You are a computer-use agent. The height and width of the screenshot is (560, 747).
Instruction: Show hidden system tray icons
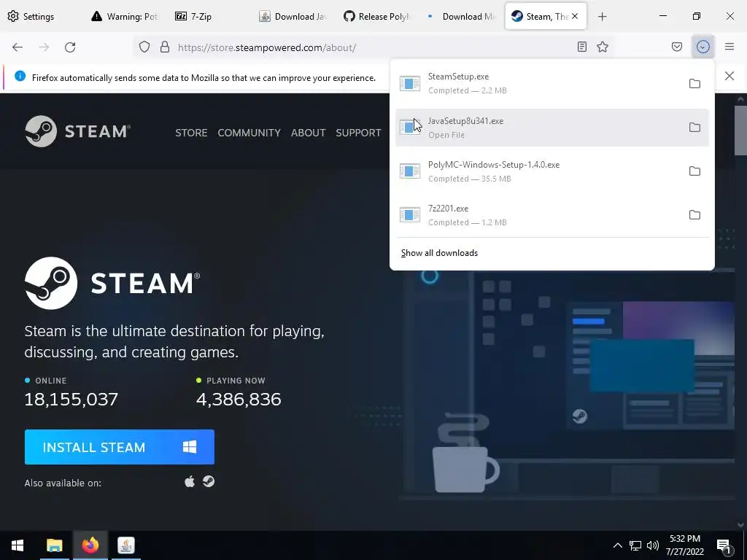[617, 545]
